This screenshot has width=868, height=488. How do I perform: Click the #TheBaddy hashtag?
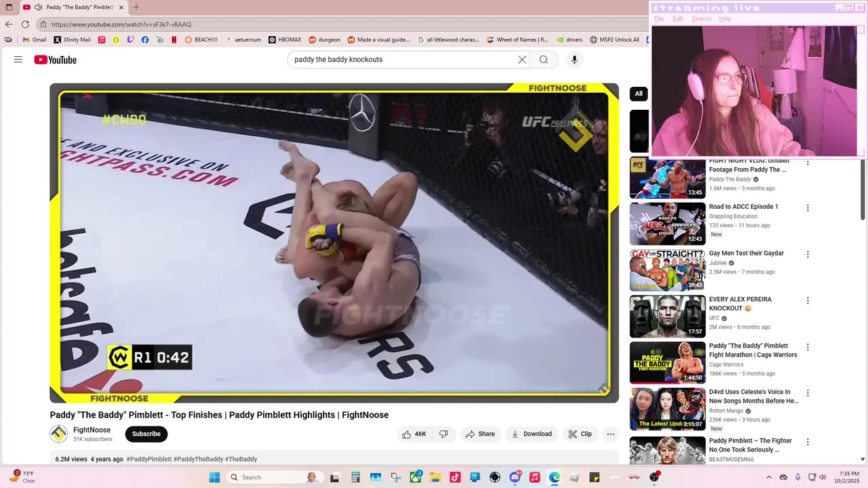coord(241,459)
